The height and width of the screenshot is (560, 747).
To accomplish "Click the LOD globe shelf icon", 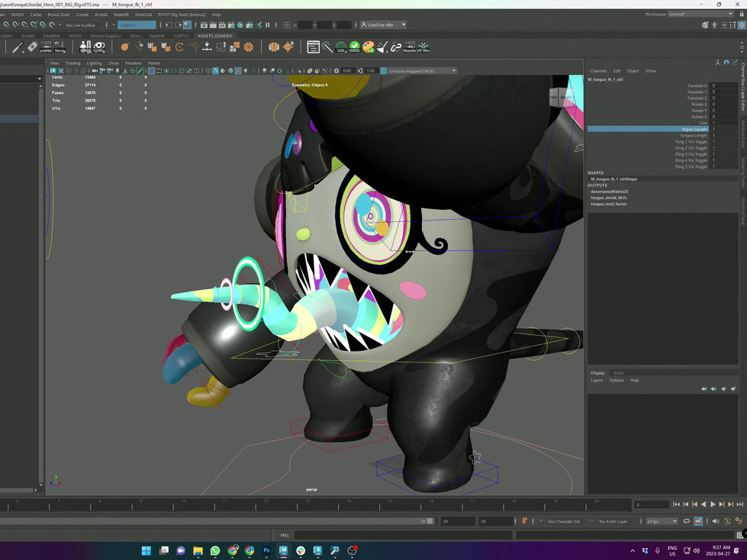I will click(341, 47).
